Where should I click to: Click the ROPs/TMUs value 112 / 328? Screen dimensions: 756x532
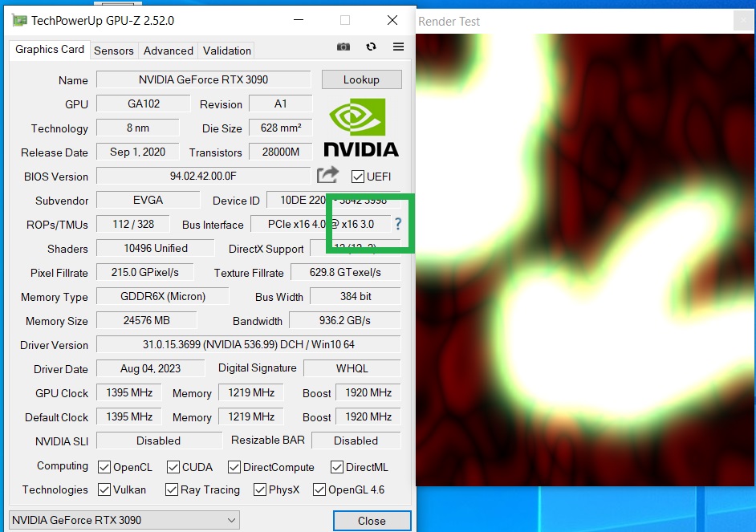pyautogui.click(x=133, y=224)
